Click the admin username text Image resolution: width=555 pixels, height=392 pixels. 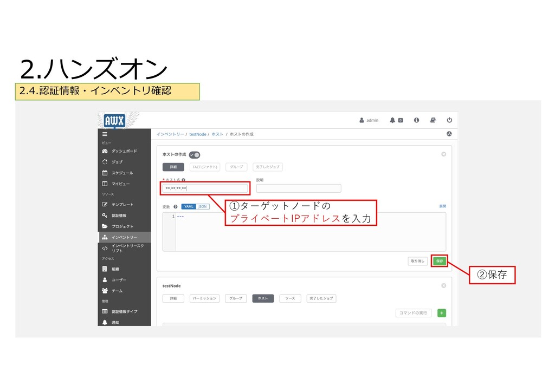(372, 120)
